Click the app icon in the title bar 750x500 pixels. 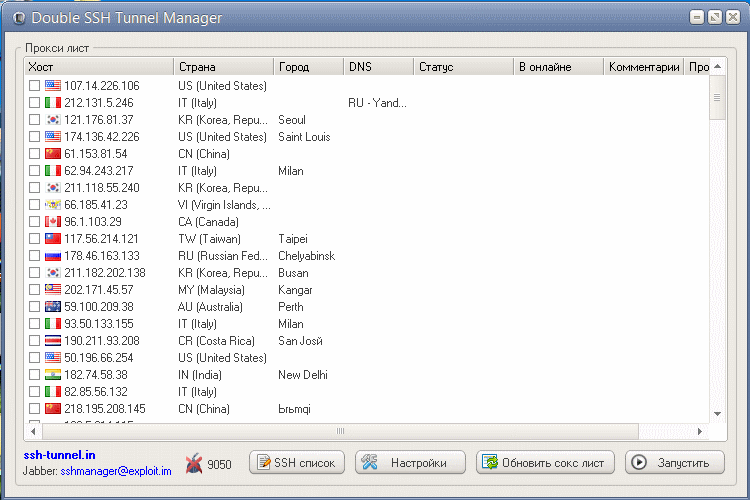14,18
